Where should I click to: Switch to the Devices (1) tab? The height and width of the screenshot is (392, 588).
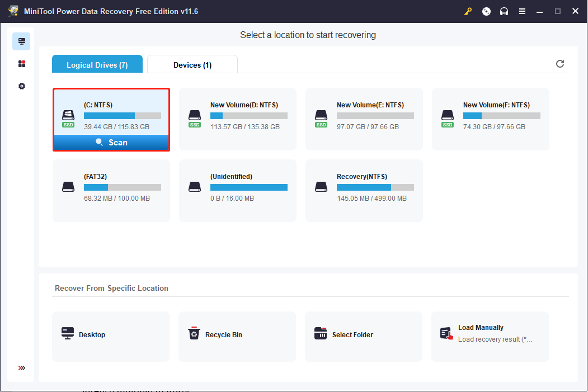pos(192,65)
